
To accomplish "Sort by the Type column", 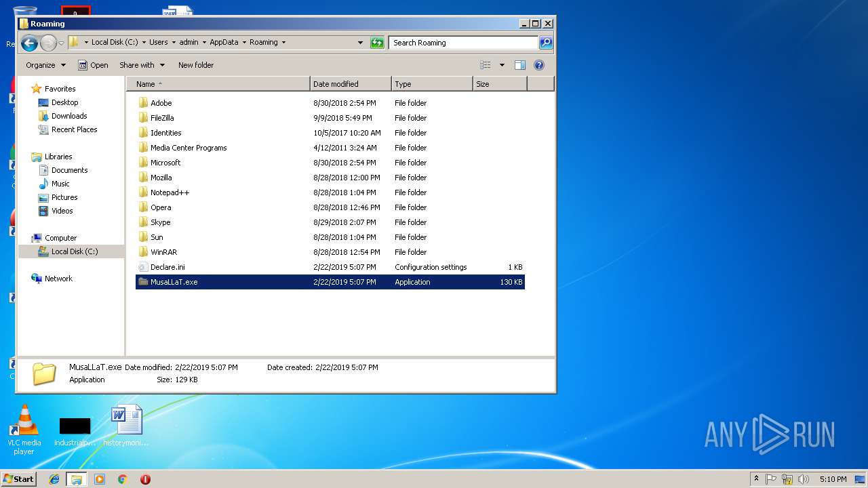I will (x=432, y=84).
